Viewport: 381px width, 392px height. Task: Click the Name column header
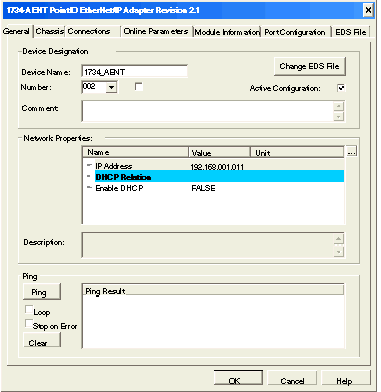(x=135, y=152)
